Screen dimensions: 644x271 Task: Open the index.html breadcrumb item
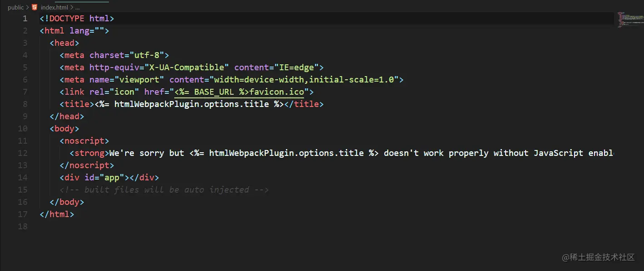(x=54, y=7)
